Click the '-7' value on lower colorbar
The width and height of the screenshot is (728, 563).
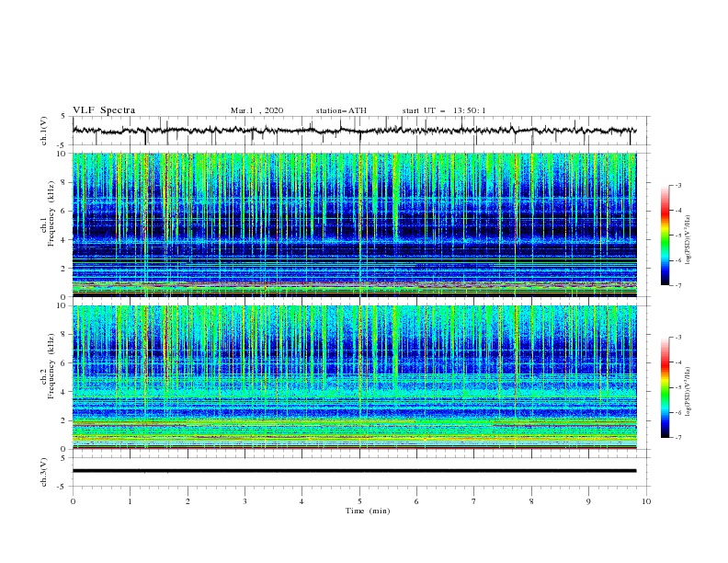tap(677, 438)
